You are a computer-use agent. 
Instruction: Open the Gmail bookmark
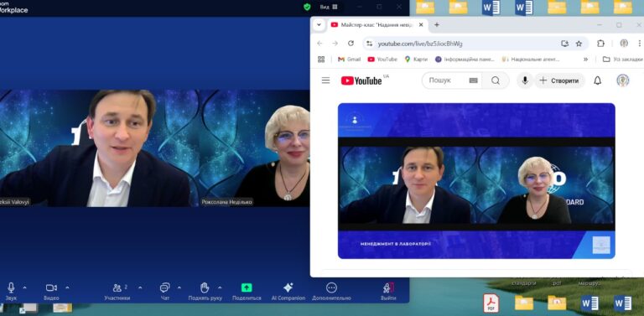coord(349,60)
